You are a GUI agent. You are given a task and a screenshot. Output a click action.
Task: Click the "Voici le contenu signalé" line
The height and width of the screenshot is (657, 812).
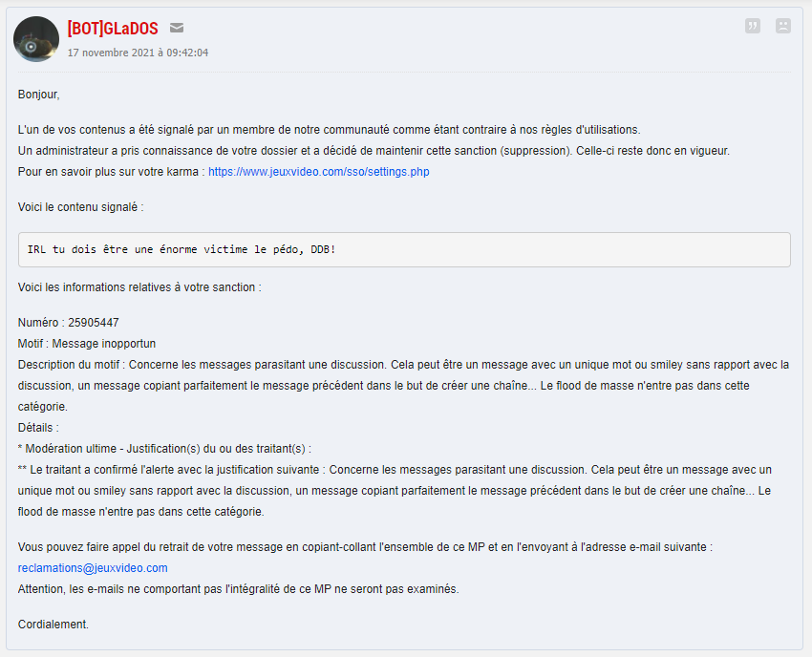pyautogui.click(x=81, y=207)
